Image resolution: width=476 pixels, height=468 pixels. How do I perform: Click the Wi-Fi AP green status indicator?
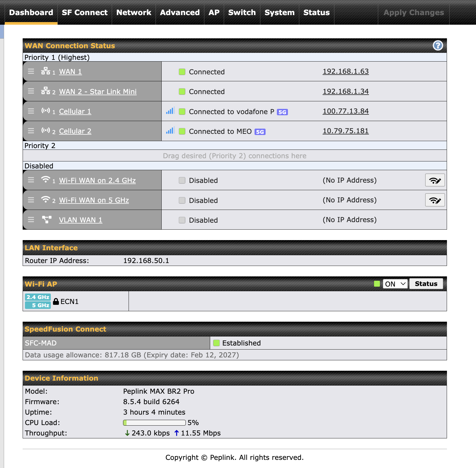377,284
